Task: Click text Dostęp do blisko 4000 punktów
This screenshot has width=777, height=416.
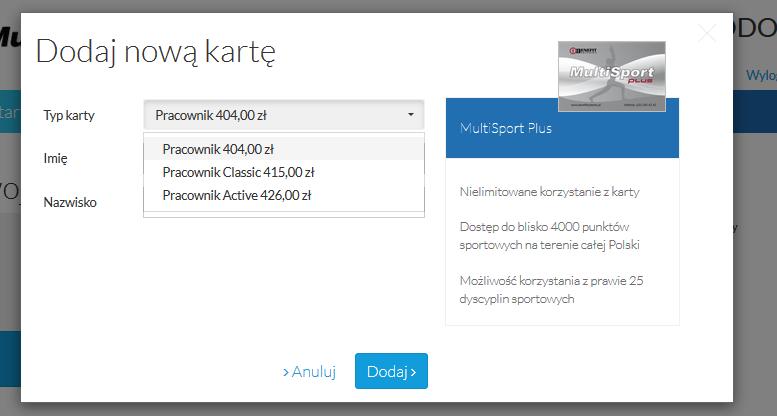Action: coord(544,227)
